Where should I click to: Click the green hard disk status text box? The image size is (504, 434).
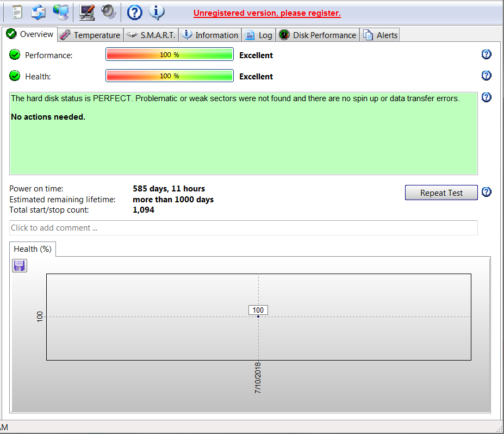click(244, 134)
